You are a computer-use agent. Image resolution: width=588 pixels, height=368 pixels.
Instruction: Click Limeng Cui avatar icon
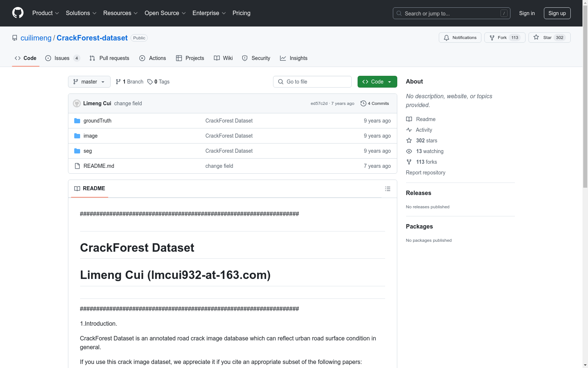pyautogui.click(x=77, y=103)
